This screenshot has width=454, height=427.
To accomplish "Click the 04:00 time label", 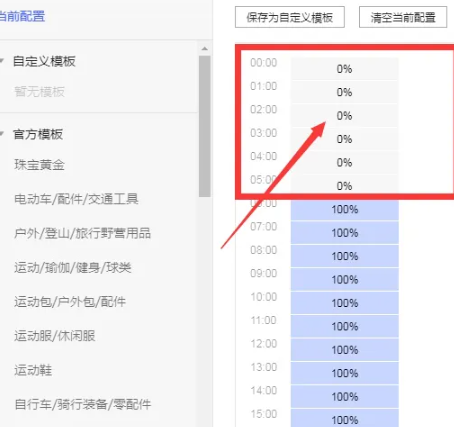I will [x=264, y=156].
